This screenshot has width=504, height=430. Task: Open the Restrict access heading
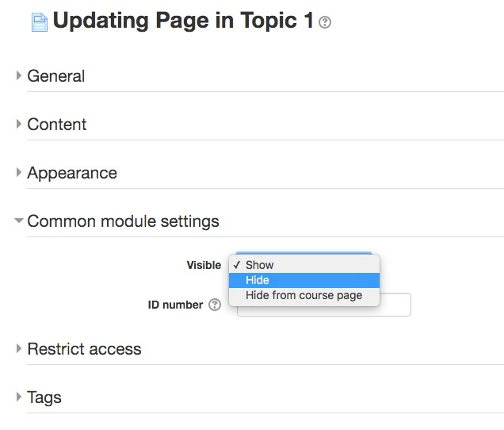click(84, 349)
